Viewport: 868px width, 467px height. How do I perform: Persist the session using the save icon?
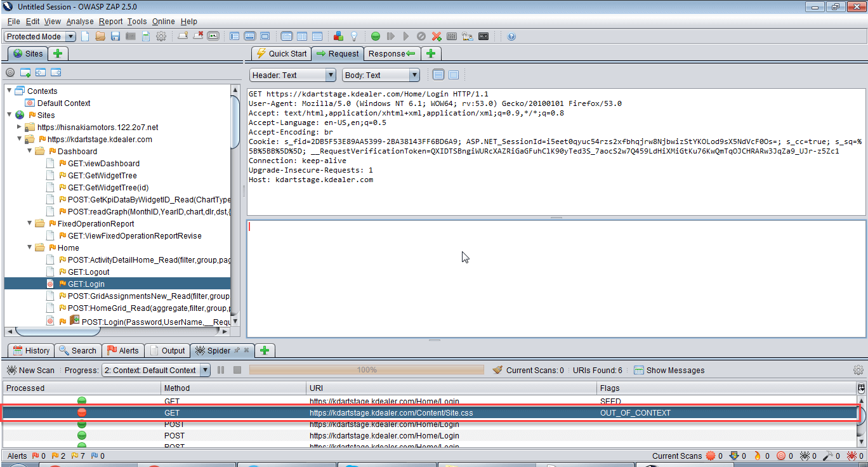pos(115,36)
